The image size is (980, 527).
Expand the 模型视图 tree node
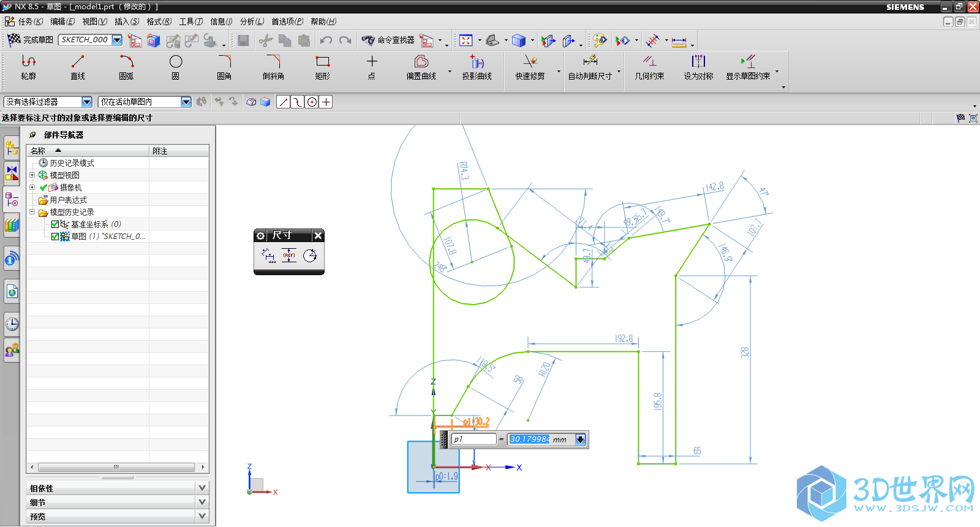[32, 175]
